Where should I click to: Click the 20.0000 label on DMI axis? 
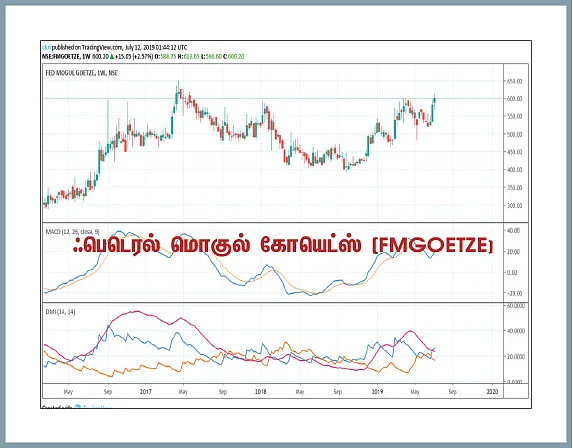coord(516,356)
